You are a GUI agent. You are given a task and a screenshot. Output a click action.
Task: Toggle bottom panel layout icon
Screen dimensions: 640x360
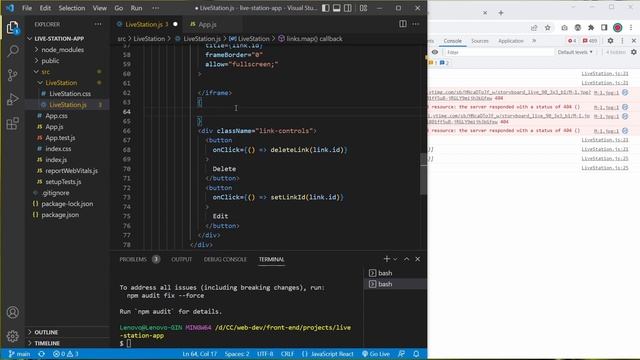pos(337,8)
